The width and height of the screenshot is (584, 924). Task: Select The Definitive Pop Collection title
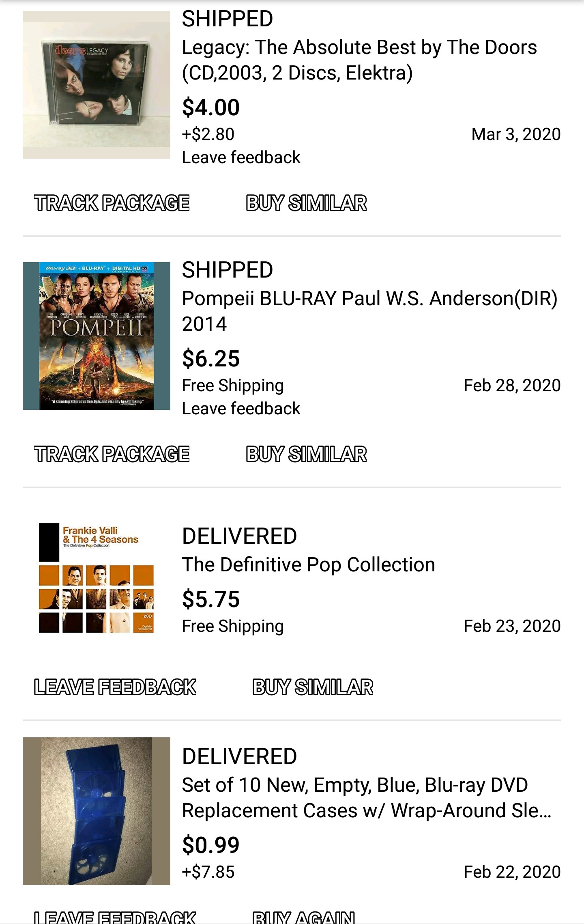click(x=308, y=564)
